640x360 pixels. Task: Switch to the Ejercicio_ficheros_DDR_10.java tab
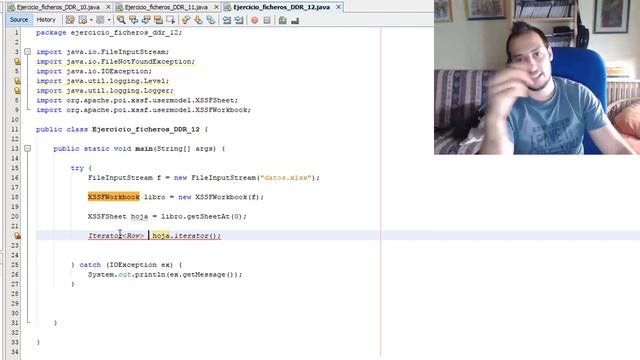tap(58, 7)
